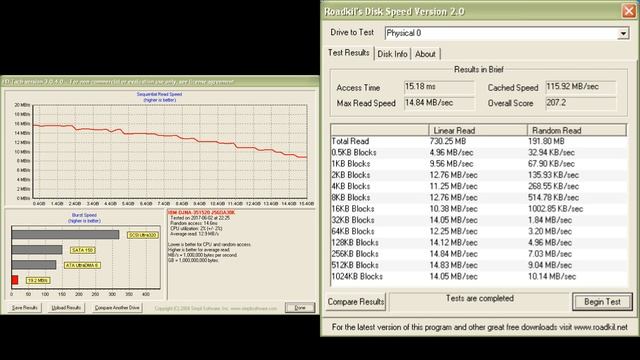Select the 64KB Blocks row label
Screen dimensions: 640x360
(x=353, y=231)
